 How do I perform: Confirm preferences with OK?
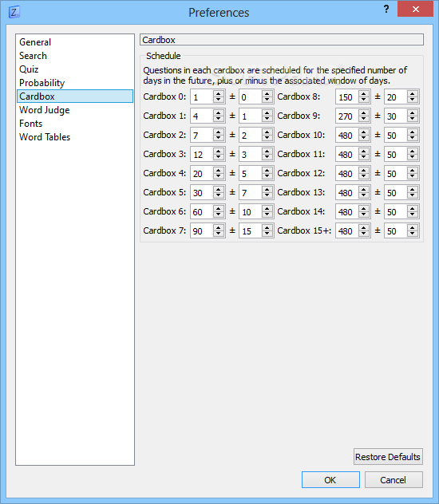click(x=330, y=480)
